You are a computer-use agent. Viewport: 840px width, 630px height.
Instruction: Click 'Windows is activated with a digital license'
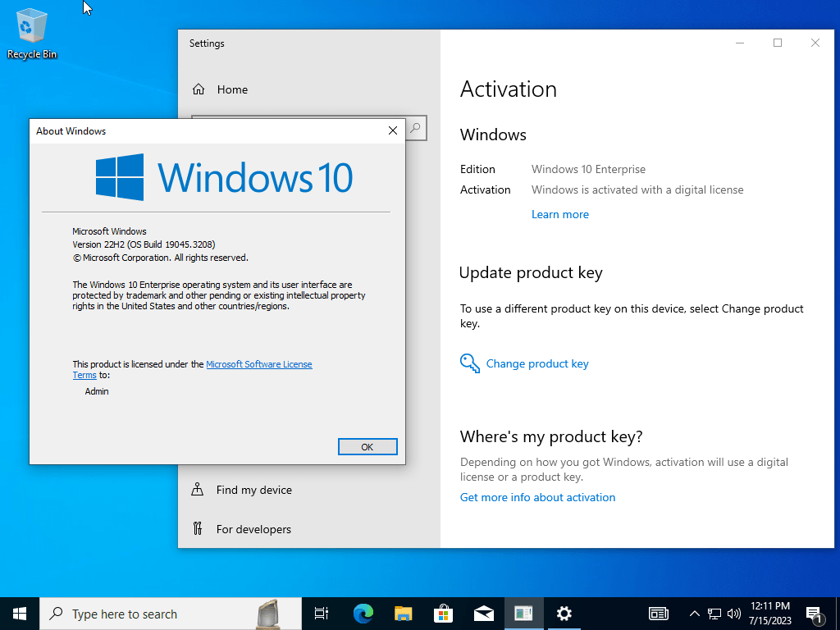pos(637,189)
